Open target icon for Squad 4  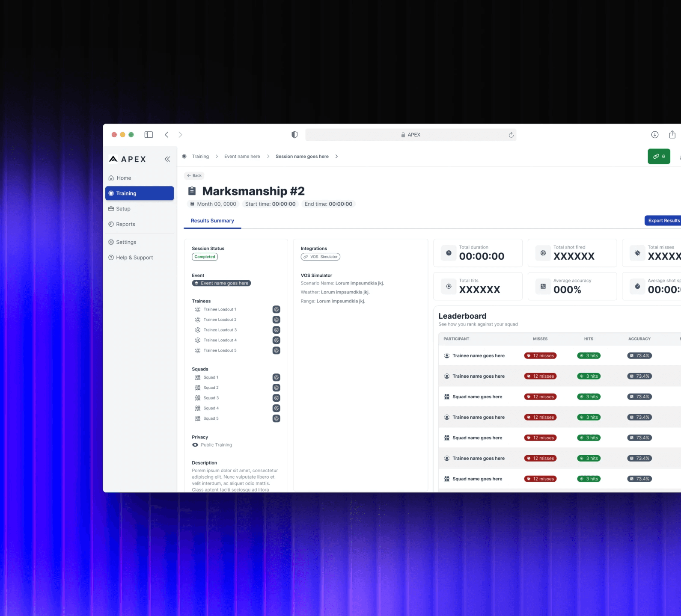tap(277, 408)
